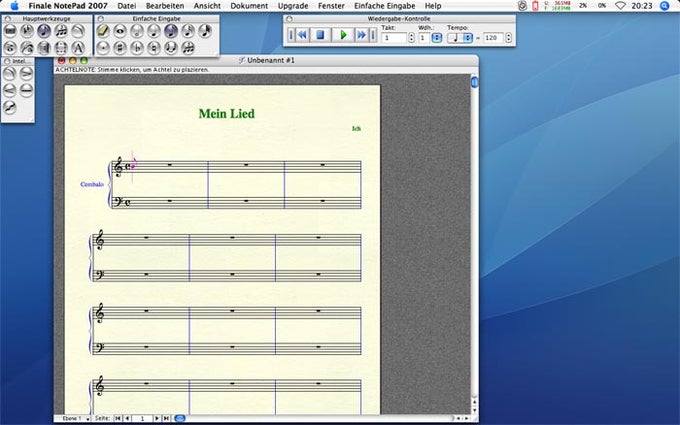The image size is (680, 425).
Task: Open Spotlight search in menu bar
Action: point(664,6)
